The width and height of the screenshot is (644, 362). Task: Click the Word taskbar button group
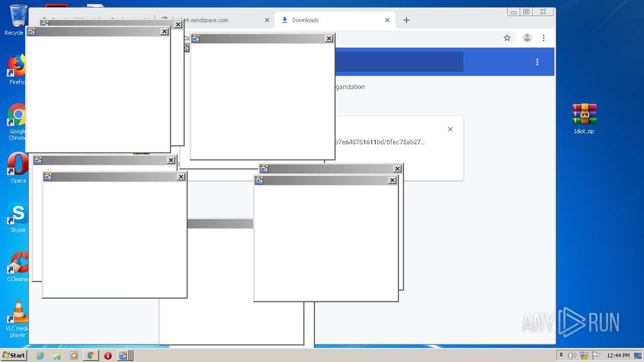tap(125, 355)
